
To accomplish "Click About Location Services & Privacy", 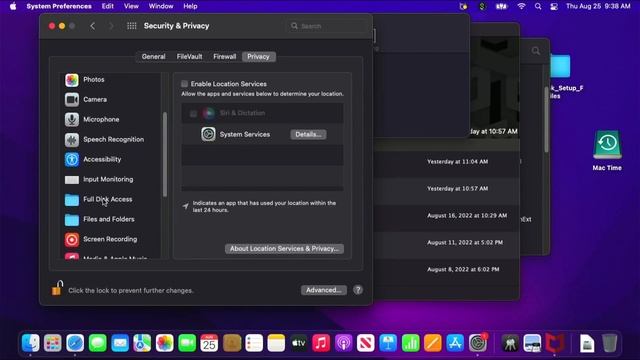I will point(284,249).
